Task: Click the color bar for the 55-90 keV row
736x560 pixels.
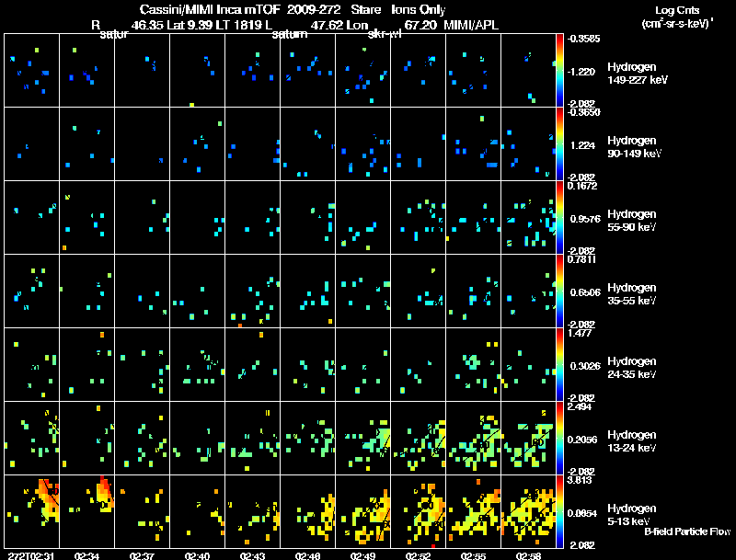Action: (559, 217)
